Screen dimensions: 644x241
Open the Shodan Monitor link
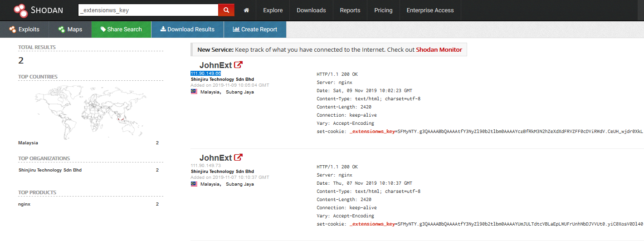tap(439, 50)
